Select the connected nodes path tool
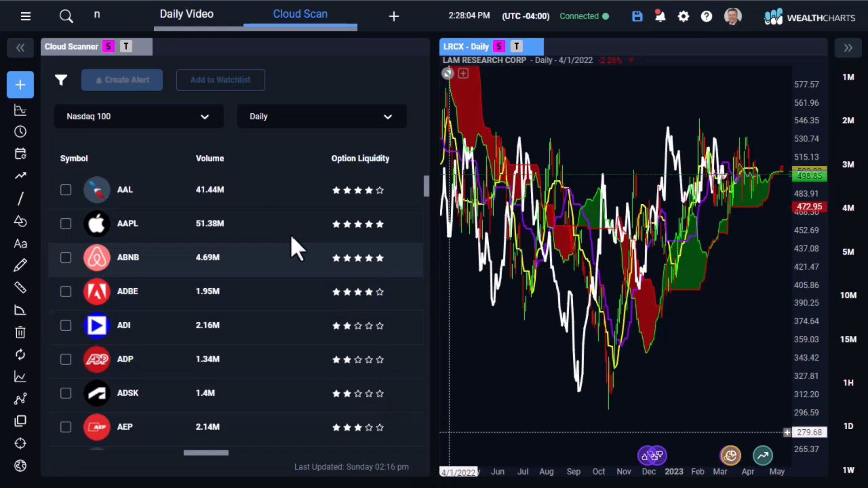This screenshot has height=488, width=868. pyautogui.click(x=20, y=399)
